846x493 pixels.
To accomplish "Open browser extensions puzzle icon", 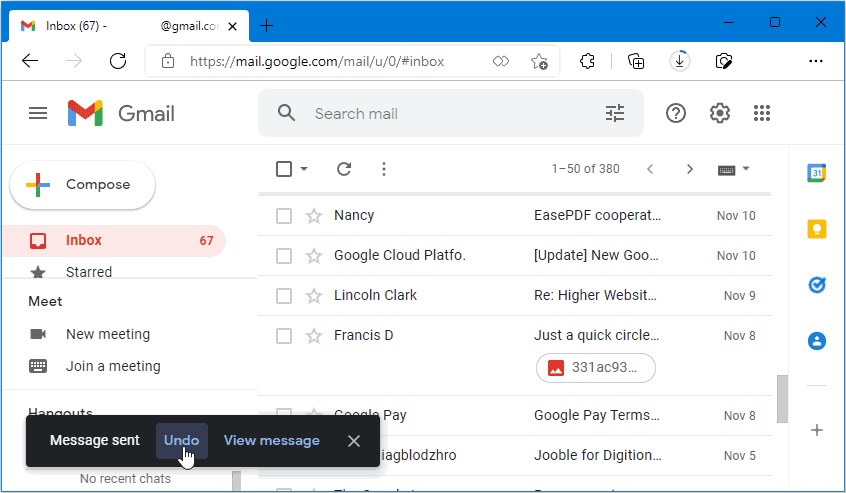I will 587,61.
